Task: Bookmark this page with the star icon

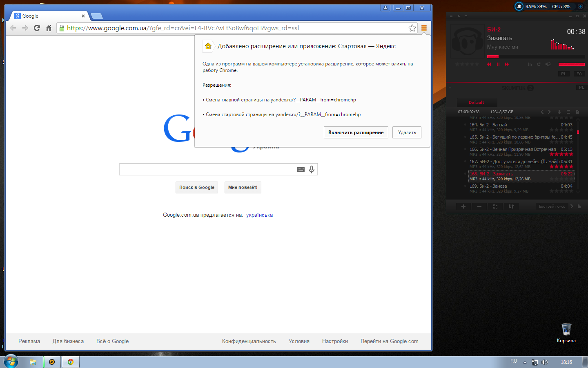Action: pos(412,28)
